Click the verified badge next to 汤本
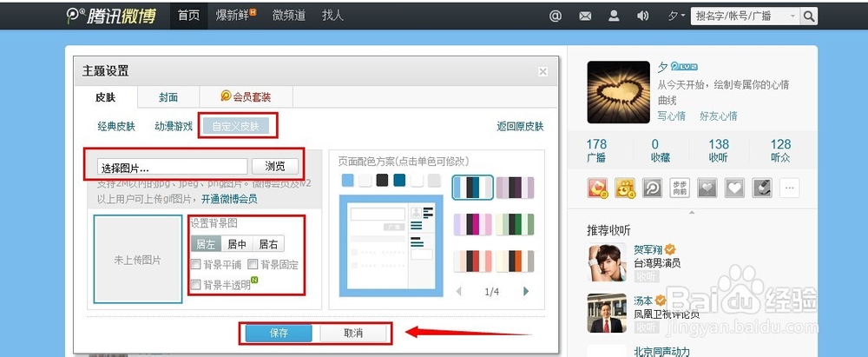 (x=661, y=301)
